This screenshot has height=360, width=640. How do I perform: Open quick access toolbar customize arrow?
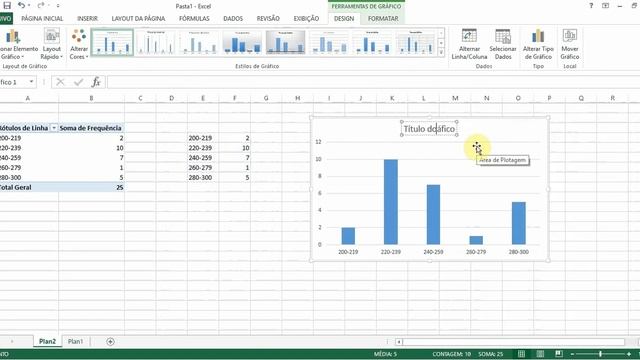point(58,6)
